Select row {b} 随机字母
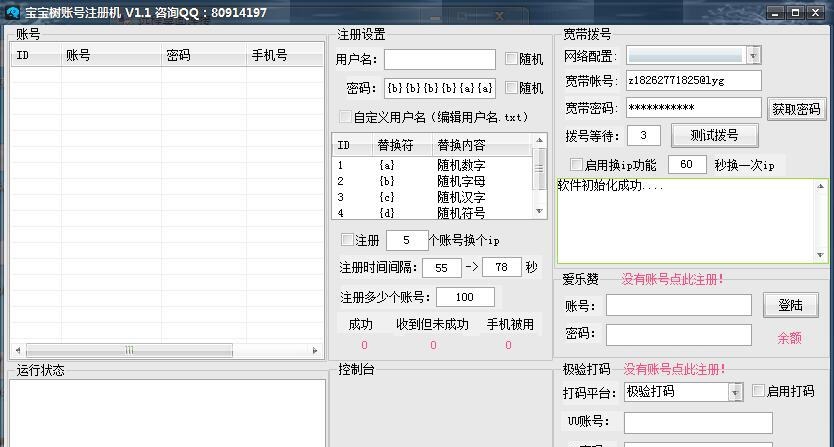 [432, 181]
